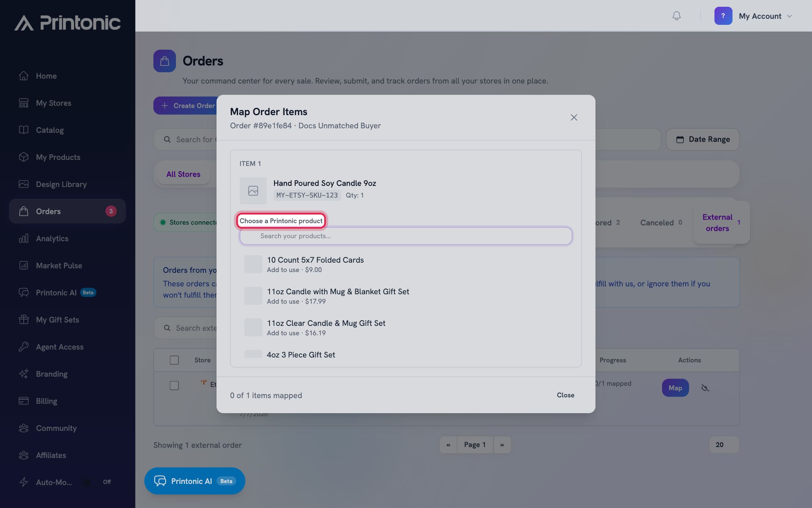Click the 10 Count Folded Cards thumbnail
Screen dimensions: 812x508
253,264
